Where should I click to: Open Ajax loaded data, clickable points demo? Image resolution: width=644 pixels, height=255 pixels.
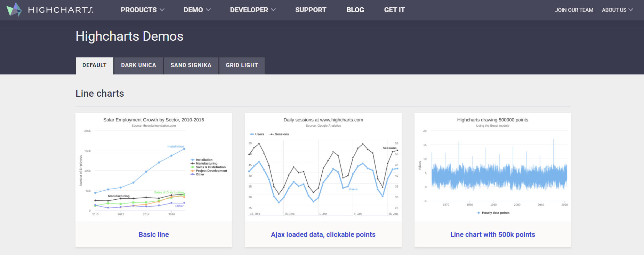click(323, 234)
